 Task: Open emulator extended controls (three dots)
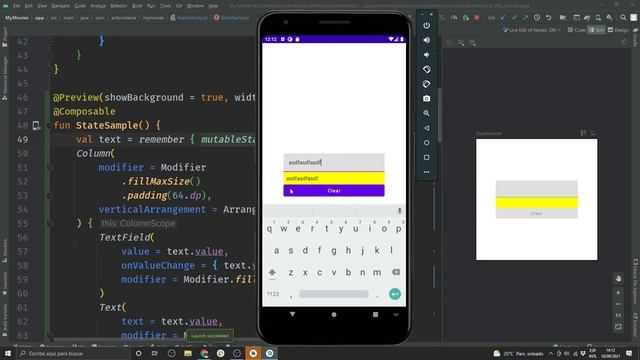coord(427,172)
